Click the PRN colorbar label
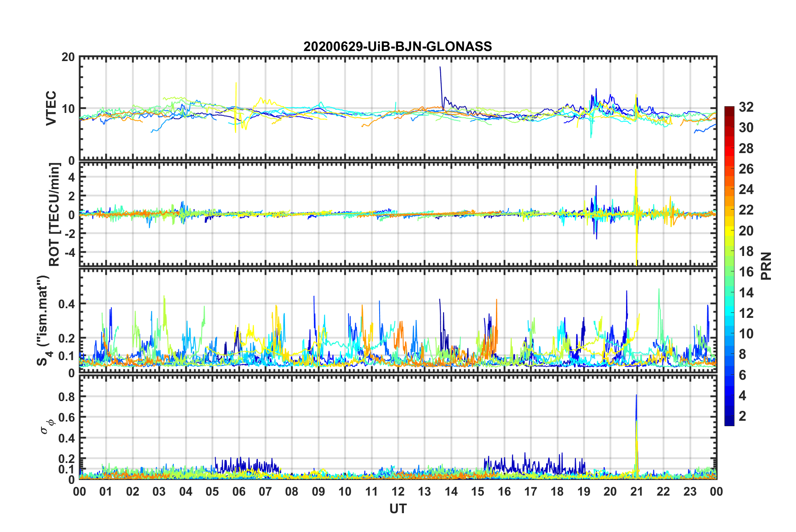This screenshot has width=796, height=532. pyautogui.click(x=766, y=266)
